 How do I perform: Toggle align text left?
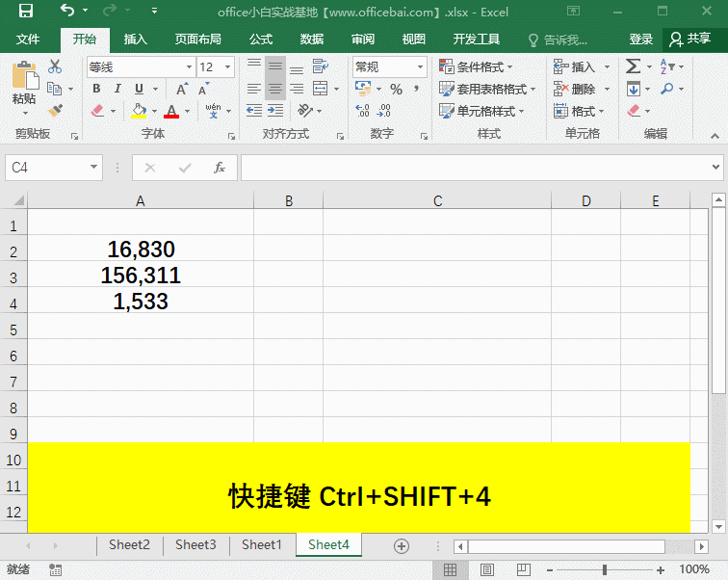coord(254,89)
